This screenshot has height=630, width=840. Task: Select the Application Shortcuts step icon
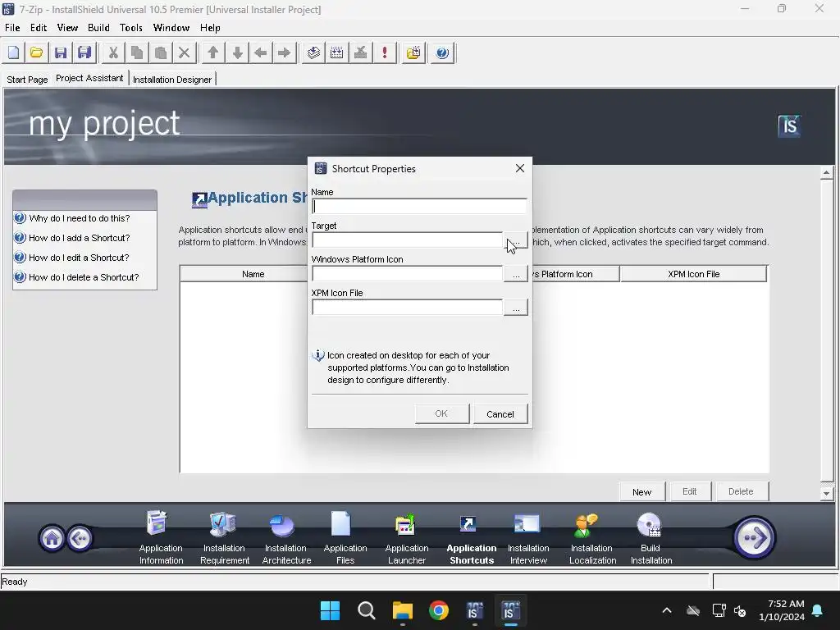click(468, 523)
